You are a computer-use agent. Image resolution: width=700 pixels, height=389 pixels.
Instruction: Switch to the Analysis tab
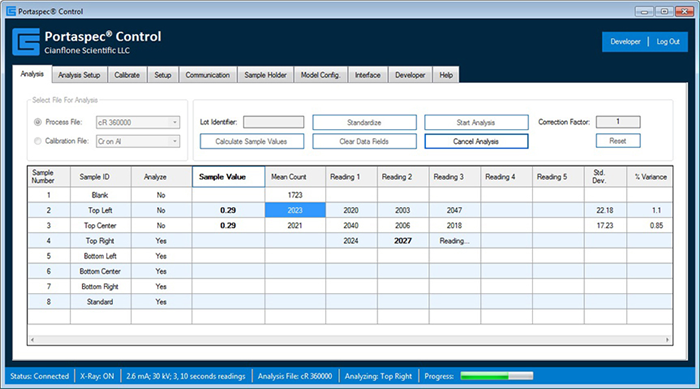pyautogui.click(x=32, y=74)
